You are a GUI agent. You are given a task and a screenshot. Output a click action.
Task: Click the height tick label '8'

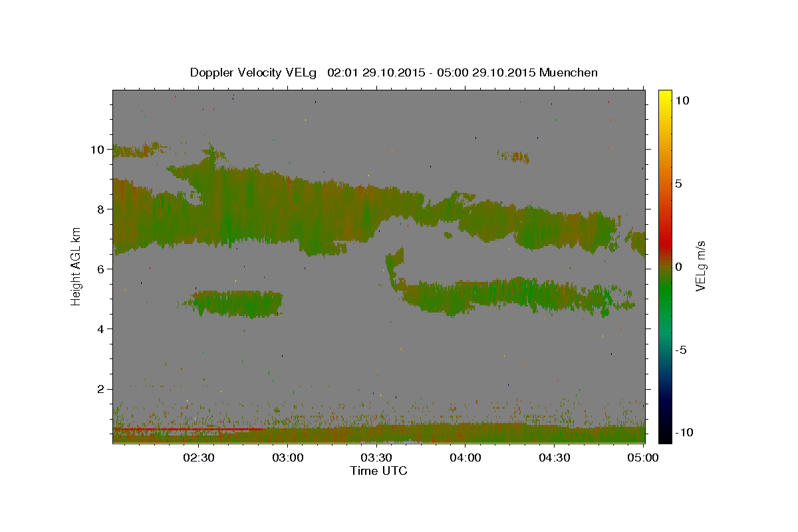coord(102,209)
